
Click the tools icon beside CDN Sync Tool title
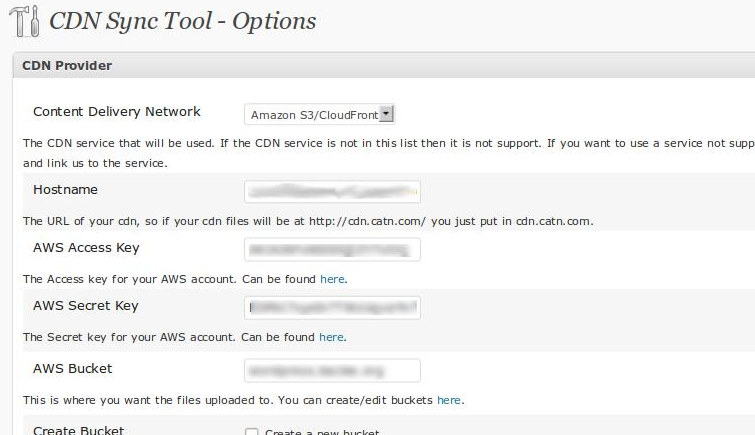(x=25, y=21)
